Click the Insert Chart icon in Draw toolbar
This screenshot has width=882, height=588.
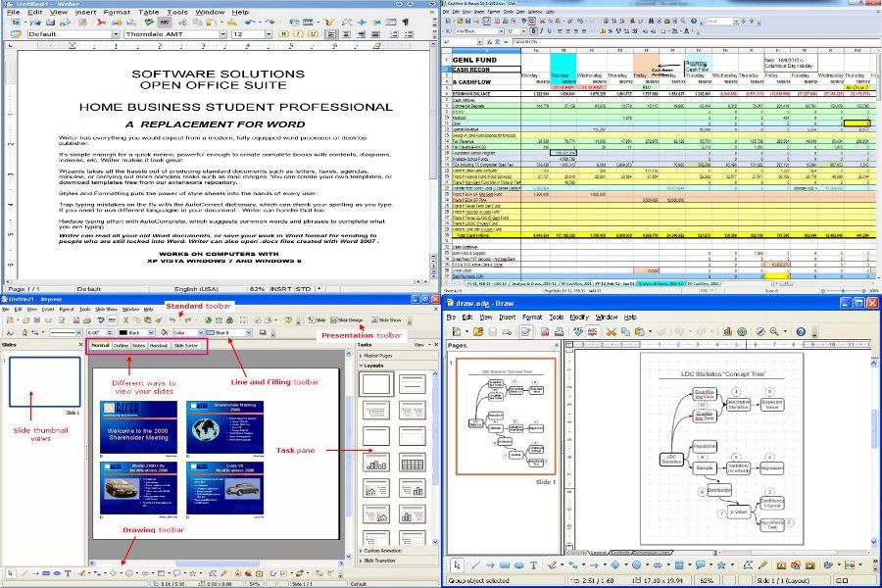pyautogui.click(x=727, y=332)
